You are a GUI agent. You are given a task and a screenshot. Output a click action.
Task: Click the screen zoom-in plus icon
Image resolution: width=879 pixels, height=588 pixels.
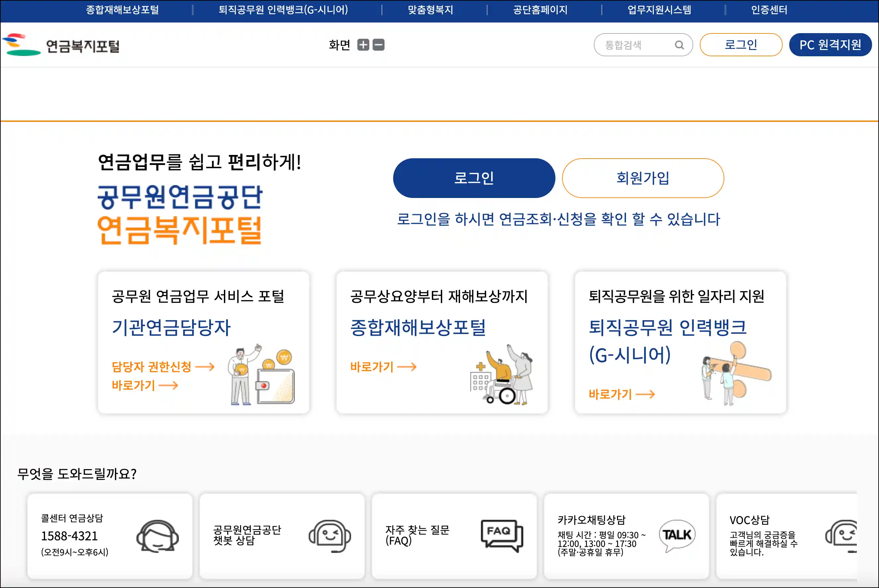pos(363,45)
